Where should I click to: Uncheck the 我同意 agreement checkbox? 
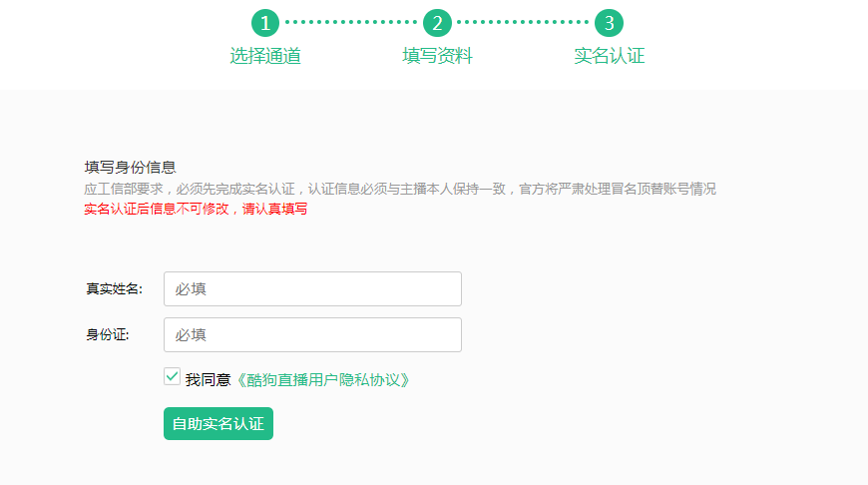(172, 376)
